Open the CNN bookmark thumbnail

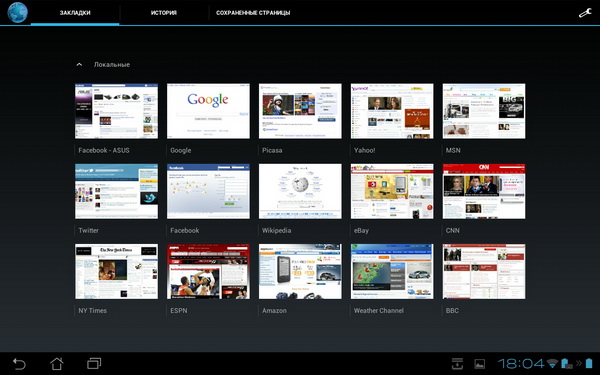pos(484,191)
